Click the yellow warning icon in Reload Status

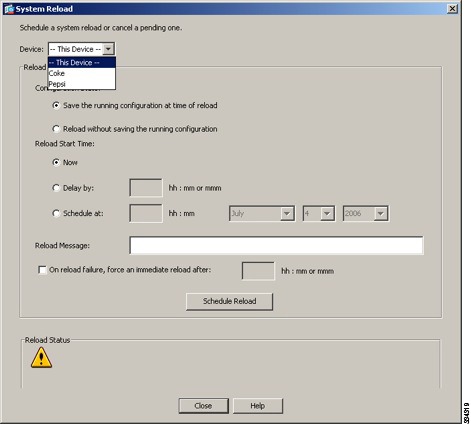click(x=41, y=358)
